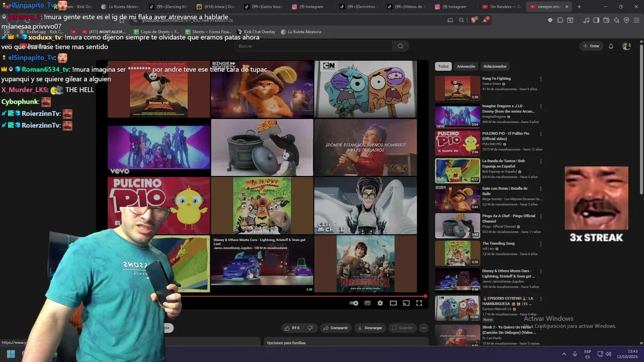Click the zoom magnifier icon in address bar
The height and width of the screenshot is (362, 644).
click(461, 20)
